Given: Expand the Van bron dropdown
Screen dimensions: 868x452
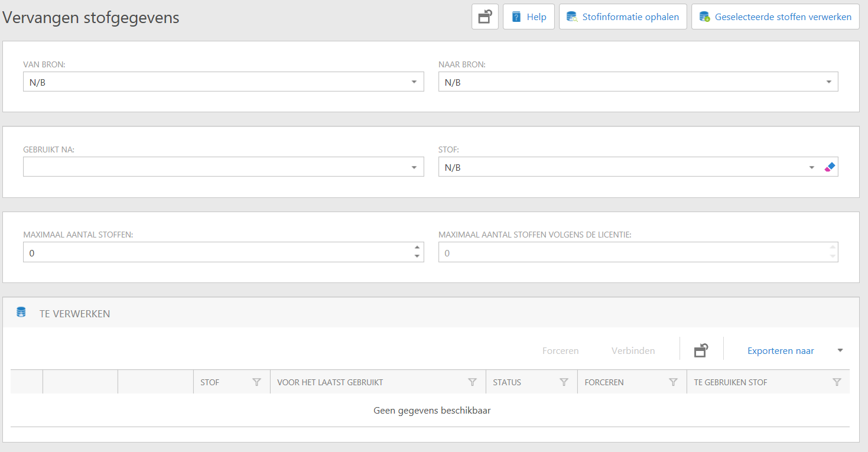Looking at the screenshot, I should click(x=414, y=82).
